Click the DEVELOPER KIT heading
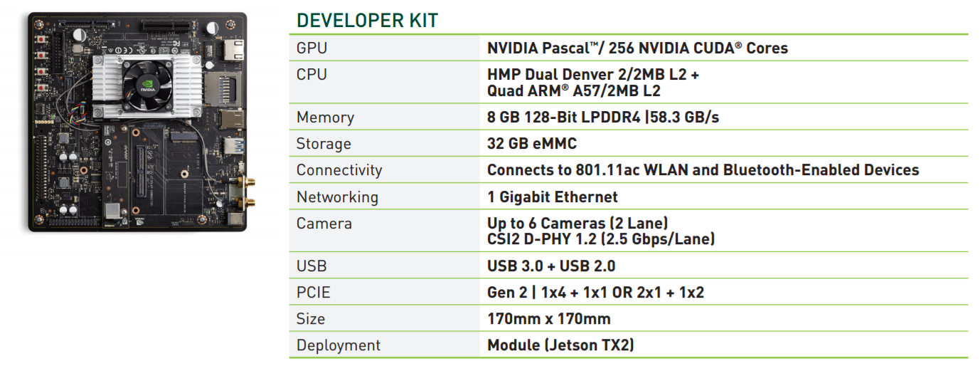The image size is (980, 376). coord(367,21)
